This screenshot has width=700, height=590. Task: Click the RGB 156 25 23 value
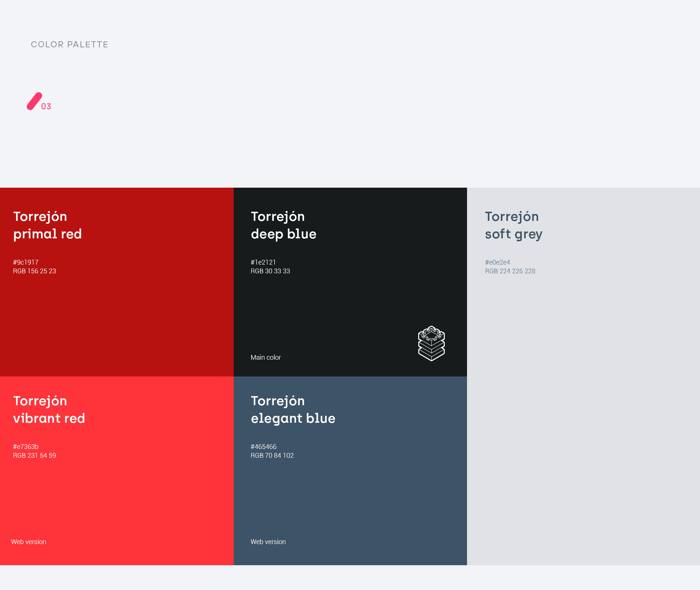(34, 271)
